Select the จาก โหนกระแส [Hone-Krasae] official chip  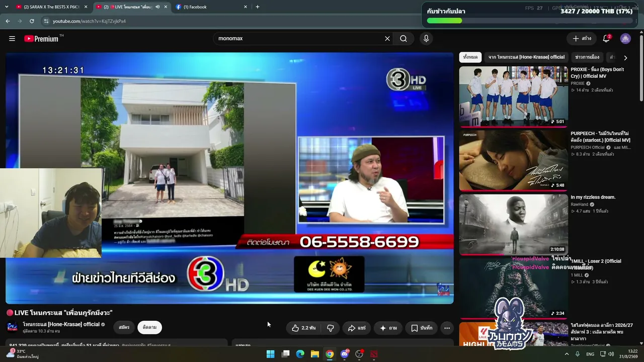point(526,57)
